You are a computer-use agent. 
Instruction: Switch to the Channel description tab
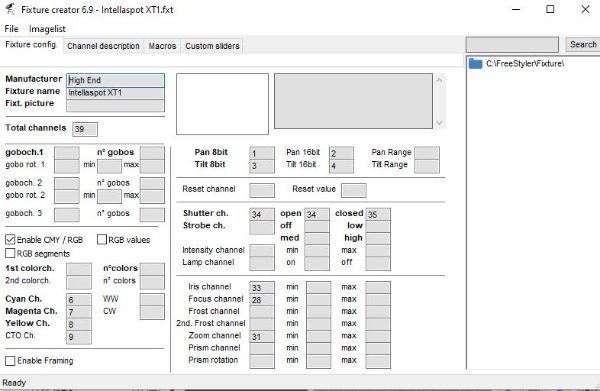tap(103, 46)
